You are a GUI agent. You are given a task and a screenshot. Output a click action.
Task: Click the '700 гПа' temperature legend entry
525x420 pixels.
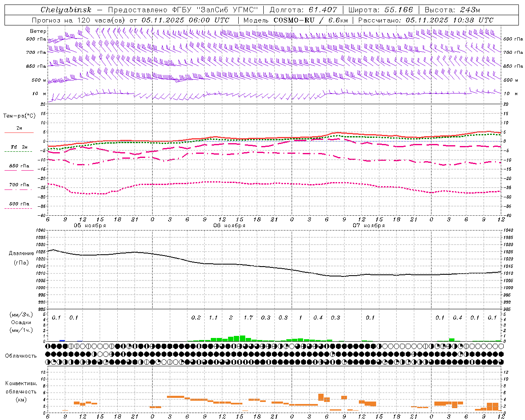(19, 185)
